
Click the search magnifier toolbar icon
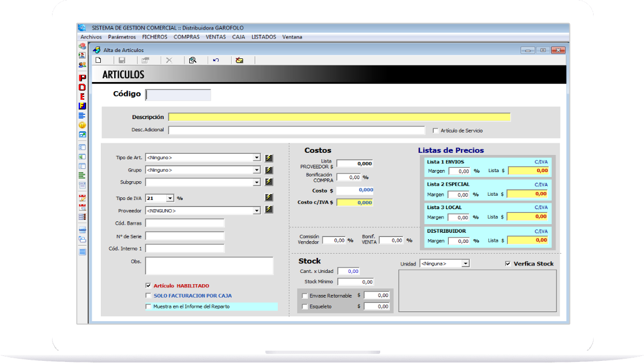tap(193, 60)
